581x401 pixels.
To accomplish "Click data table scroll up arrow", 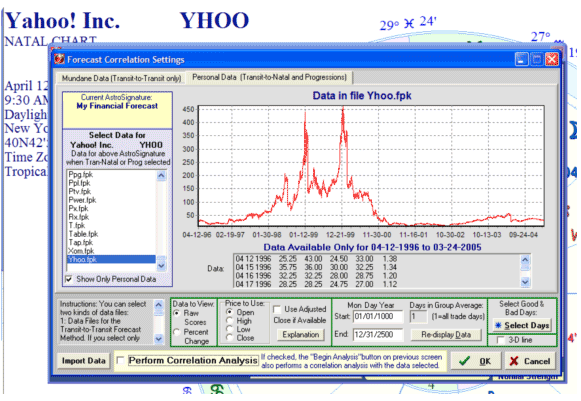I will tap(525, 260).
